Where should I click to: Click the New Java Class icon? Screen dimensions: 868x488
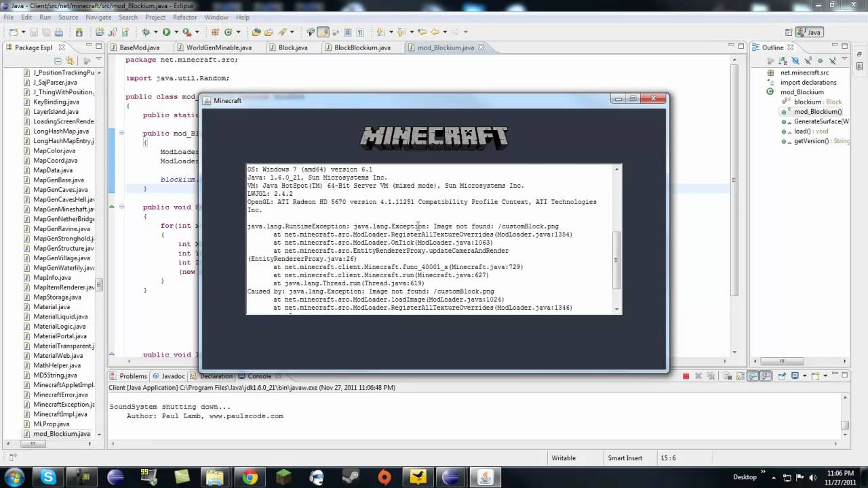(228, 32)
